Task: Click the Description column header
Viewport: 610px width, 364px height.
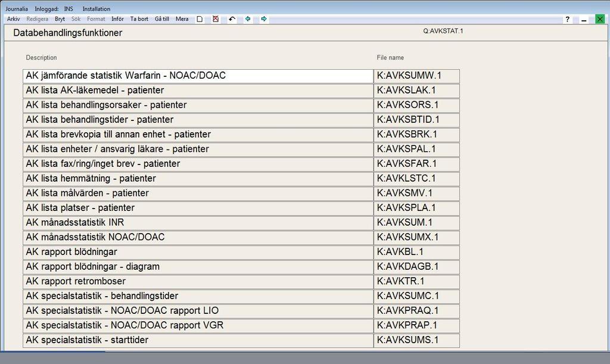Action: coord(41,58)
